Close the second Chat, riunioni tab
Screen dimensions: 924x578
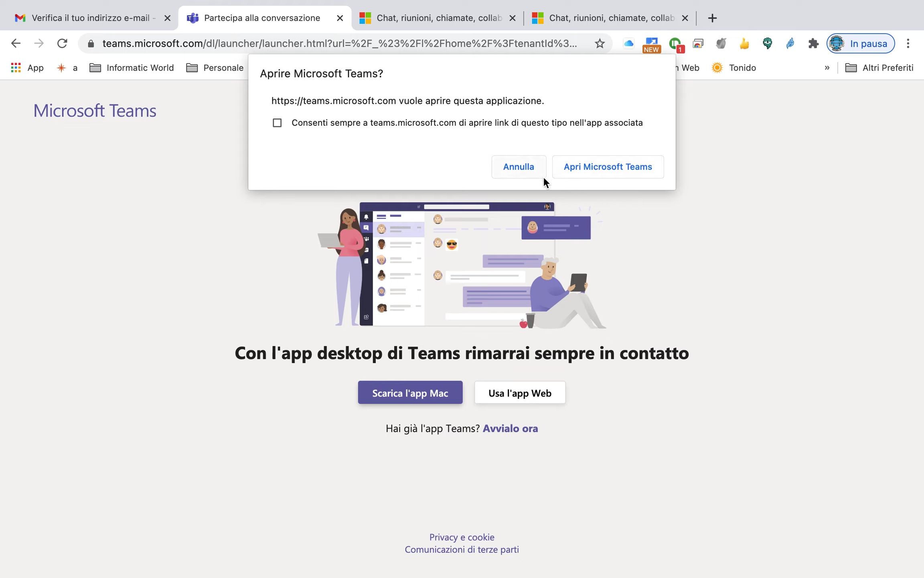685,18
